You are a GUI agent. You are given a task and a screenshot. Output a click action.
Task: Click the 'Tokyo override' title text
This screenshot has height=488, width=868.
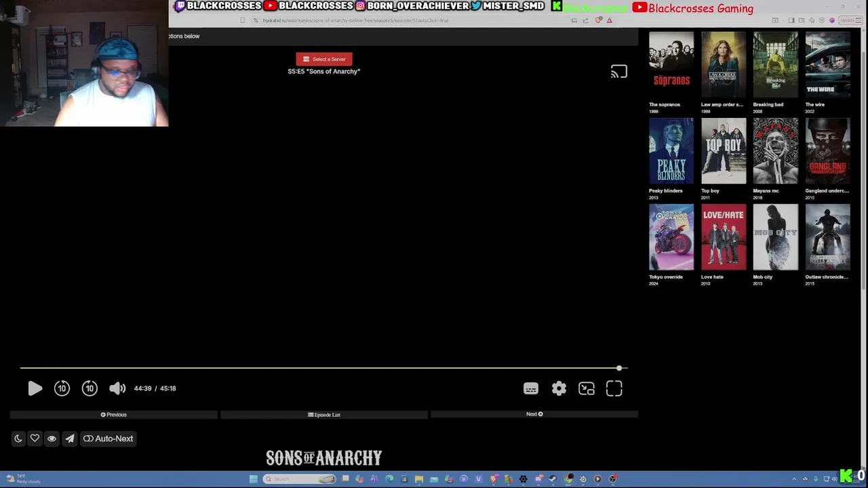pos(666,277)
